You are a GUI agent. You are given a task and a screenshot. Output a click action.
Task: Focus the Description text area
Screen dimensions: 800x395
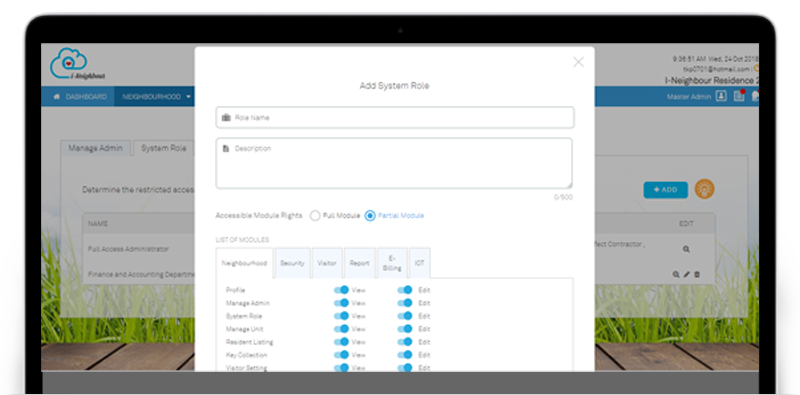point(394,163)
